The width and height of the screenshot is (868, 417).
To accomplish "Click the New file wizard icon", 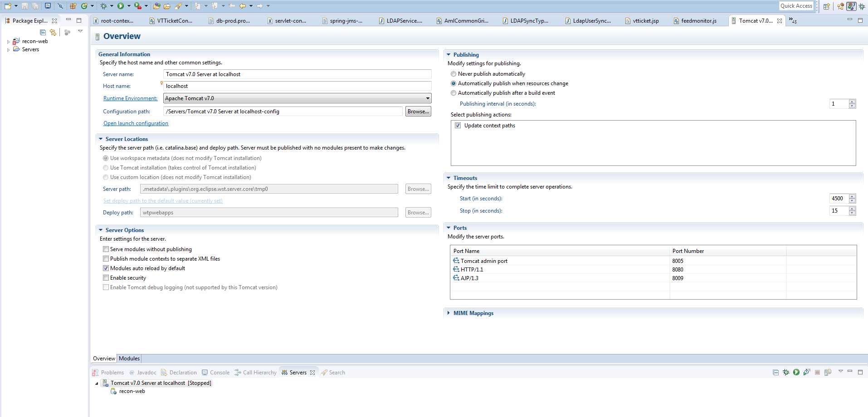I will click(x=8, y=6).
